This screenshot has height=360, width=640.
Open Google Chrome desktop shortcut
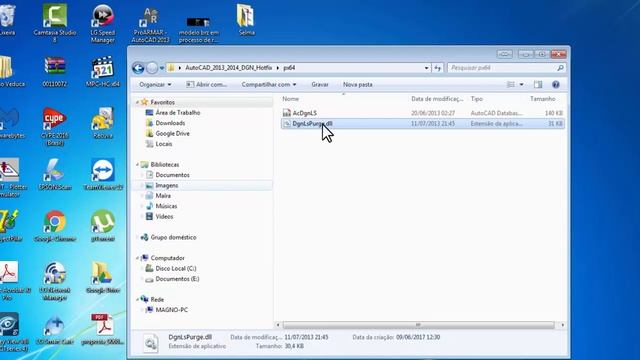55,226
